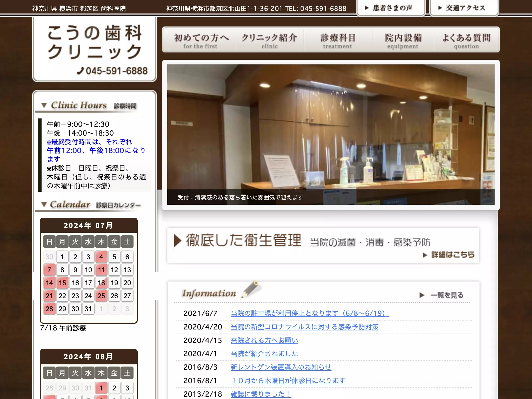The image size is (532, 399).
Task: Open the クリニック紹介 menu item
Action: point(269,41)
